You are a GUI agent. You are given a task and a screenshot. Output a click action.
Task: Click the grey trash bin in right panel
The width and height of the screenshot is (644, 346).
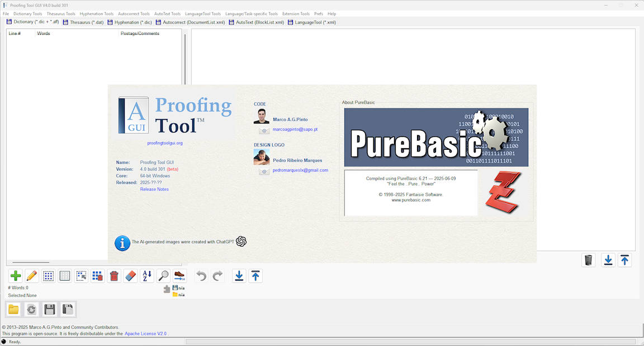click(589, 260)
